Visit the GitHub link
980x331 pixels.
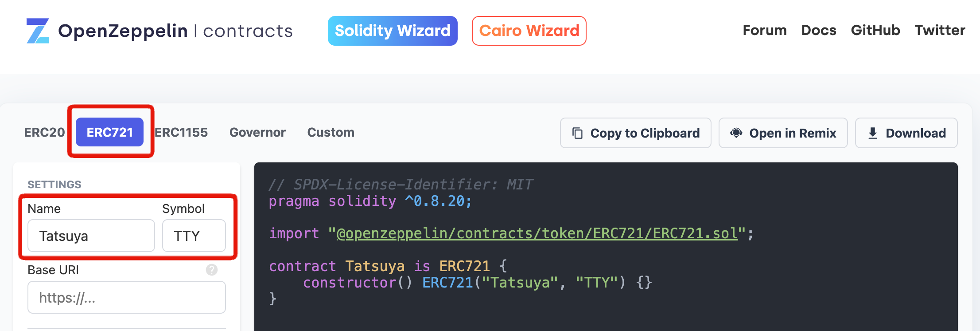point(875,30)
